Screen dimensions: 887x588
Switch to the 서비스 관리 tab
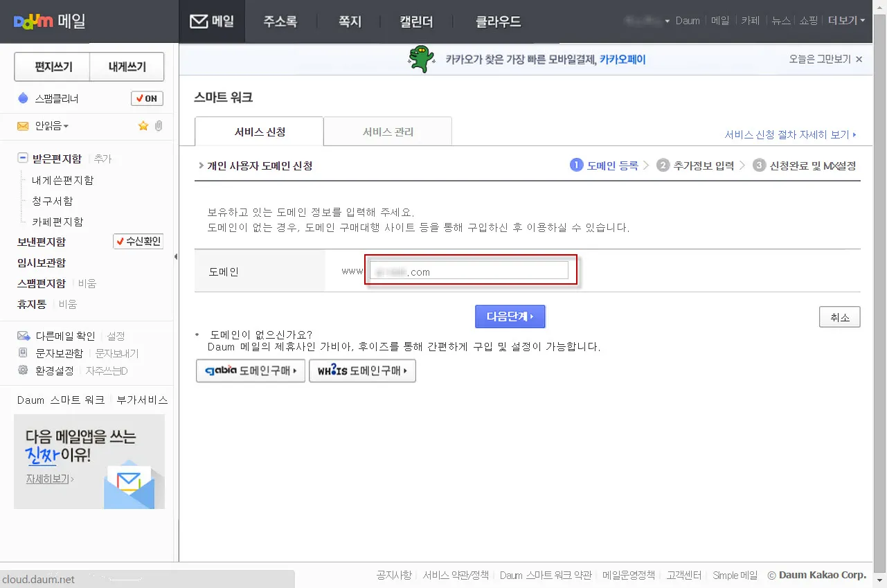[x=387, y=131]
